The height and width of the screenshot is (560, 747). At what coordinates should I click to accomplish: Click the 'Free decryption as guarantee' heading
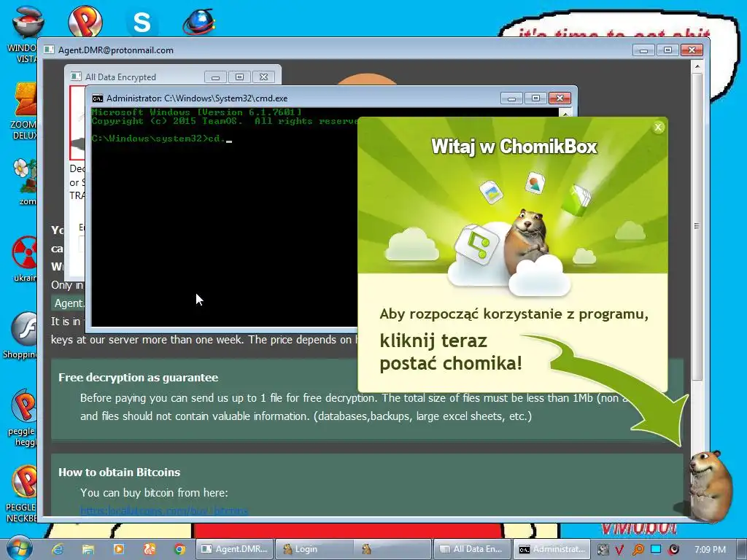[138, 378]
